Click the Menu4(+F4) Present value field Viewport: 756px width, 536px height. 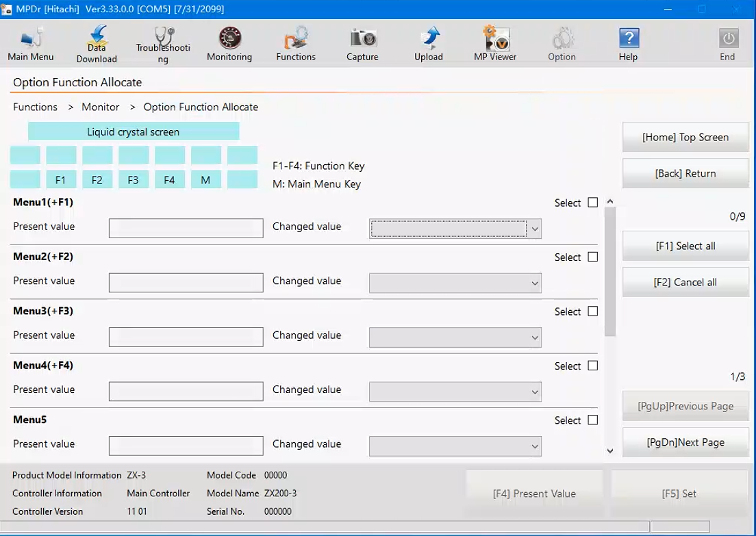pyautogui.click(x=186, y=392)
